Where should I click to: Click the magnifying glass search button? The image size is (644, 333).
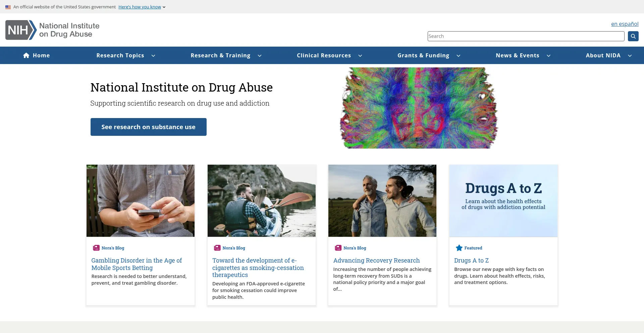633,36
